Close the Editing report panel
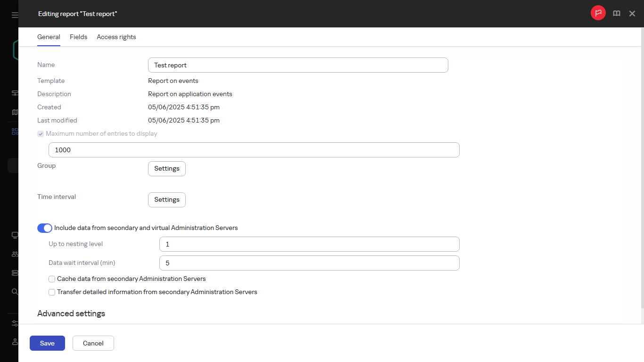The image size is (644, 362). point(632,14)
